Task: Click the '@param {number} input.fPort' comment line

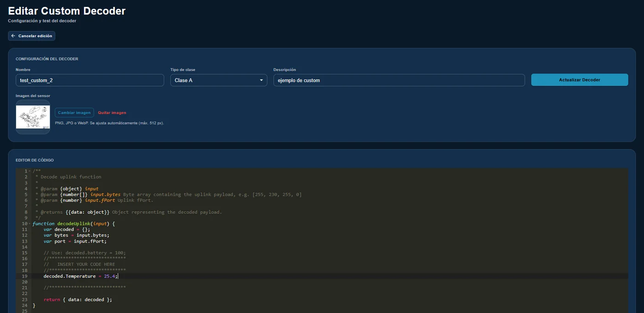Action: pyautogui.click(x=94, y=200)
